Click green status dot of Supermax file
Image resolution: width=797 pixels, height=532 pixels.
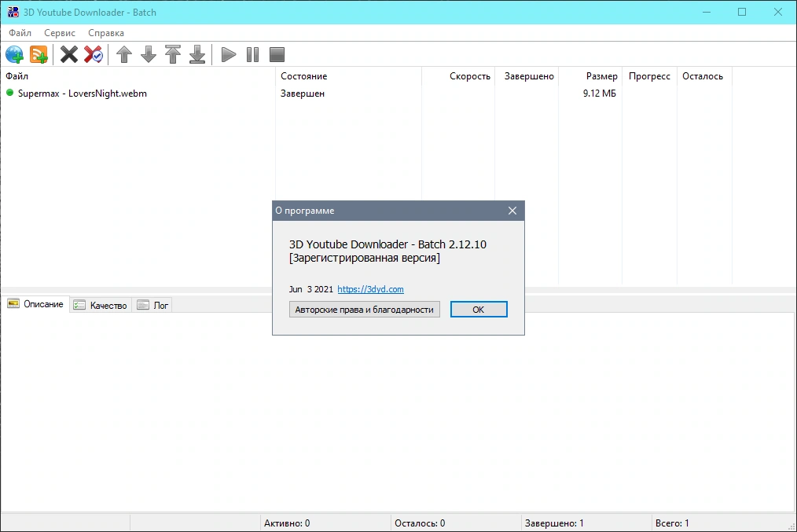tap(9, 93)
